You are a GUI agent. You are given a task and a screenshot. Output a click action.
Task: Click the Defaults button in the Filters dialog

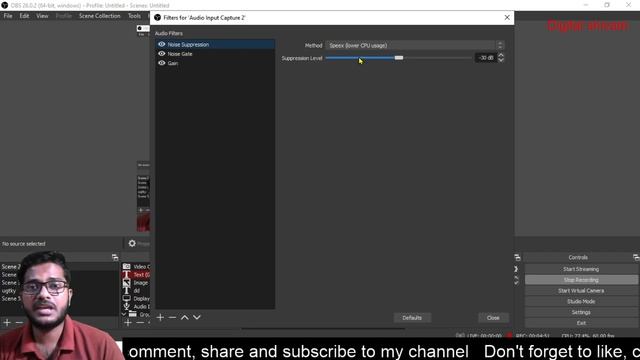[412, 318]
